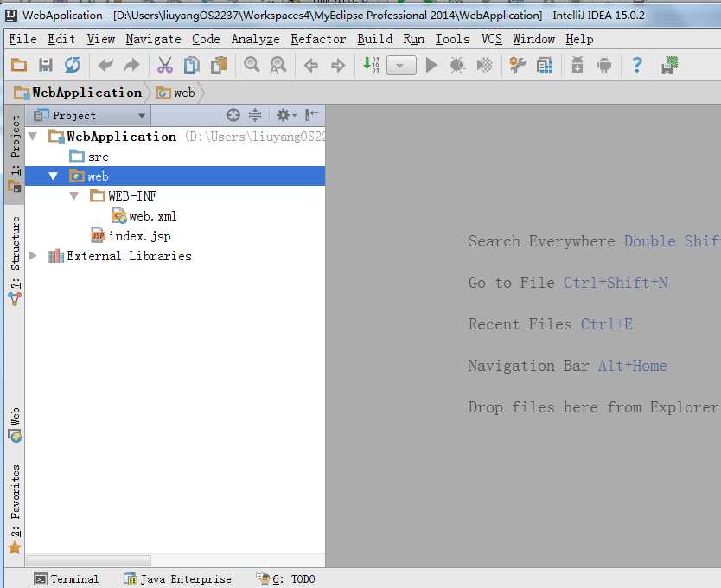Viewport: 721px width, 588px height.
Task: Click the Forward navigation arrow
Action: (x=338, y=66)
